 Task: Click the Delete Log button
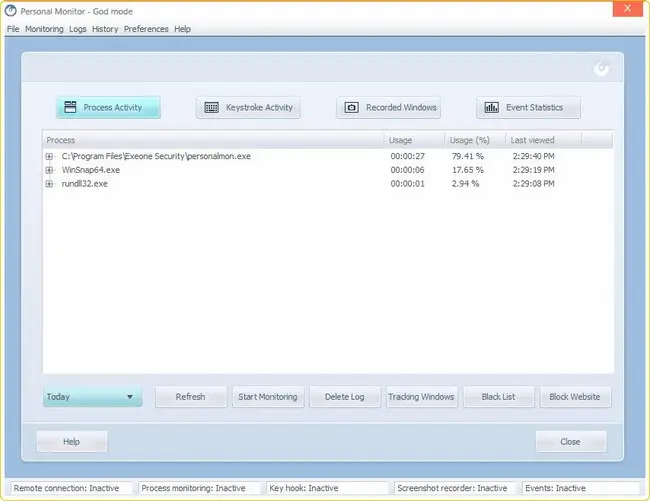coord(345,397)
